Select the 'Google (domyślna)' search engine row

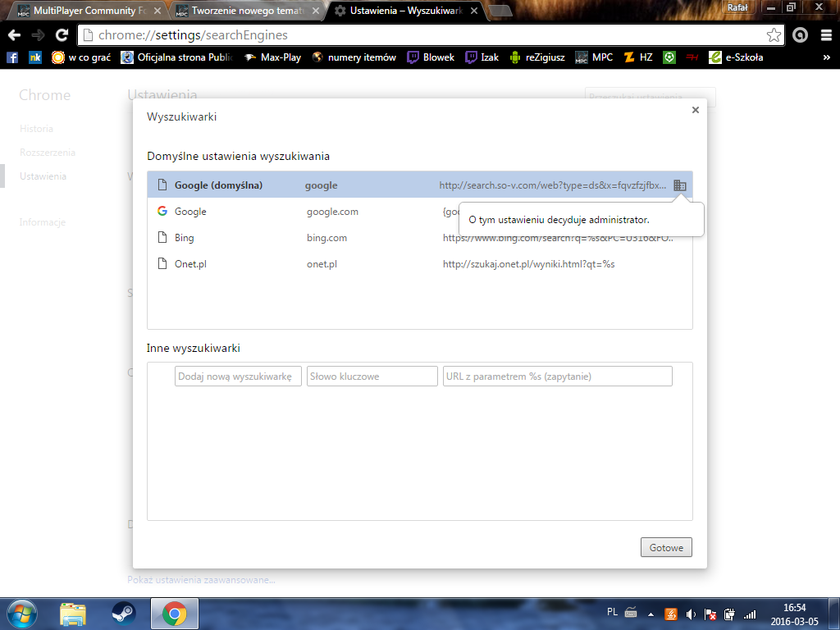point(420,185)
